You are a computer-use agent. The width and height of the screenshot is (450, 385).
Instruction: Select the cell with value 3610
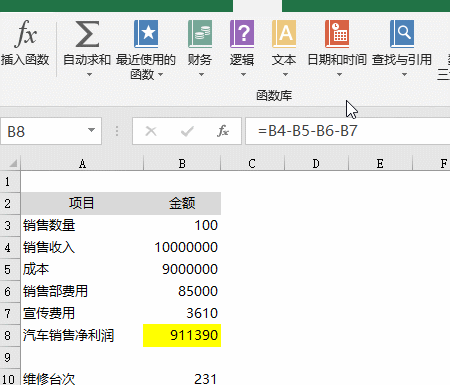coord(182,313)
